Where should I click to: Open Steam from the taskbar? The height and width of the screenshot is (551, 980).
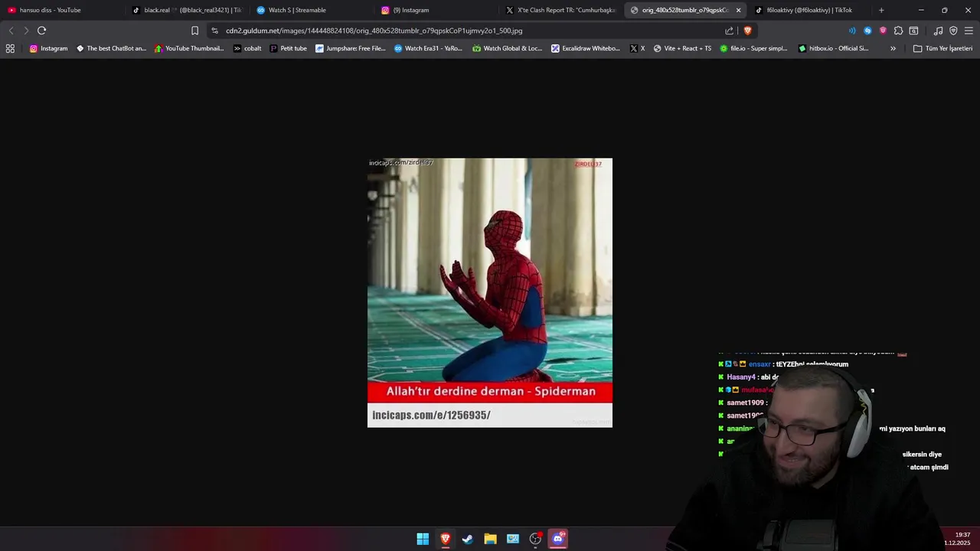(468, 539)
